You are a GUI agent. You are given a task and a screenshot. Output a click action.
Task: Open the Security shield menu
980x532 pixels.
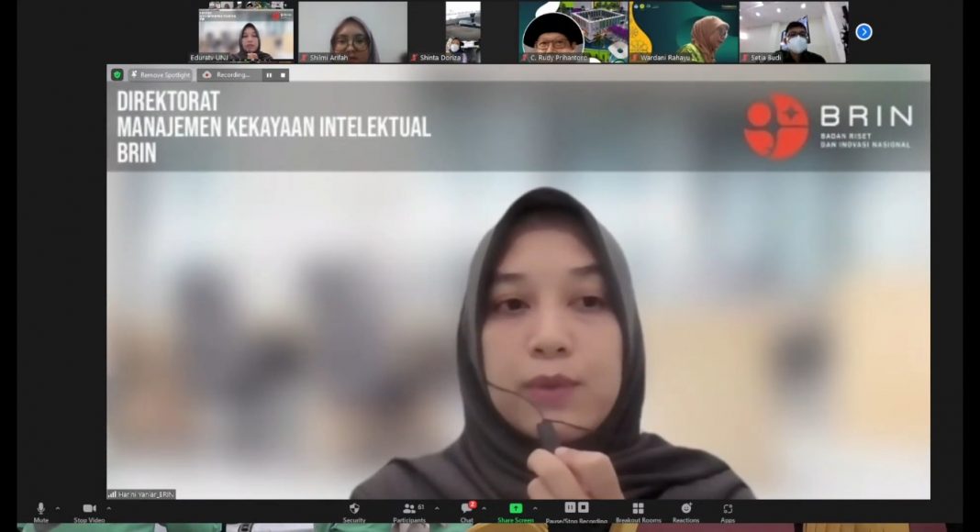coord(354,510)
